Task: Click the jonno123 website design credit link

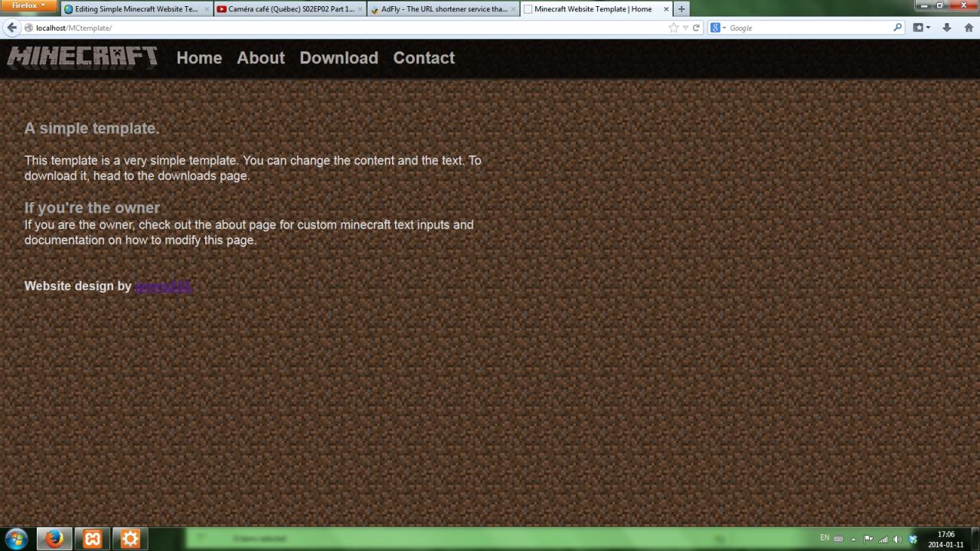Action: 162,285
